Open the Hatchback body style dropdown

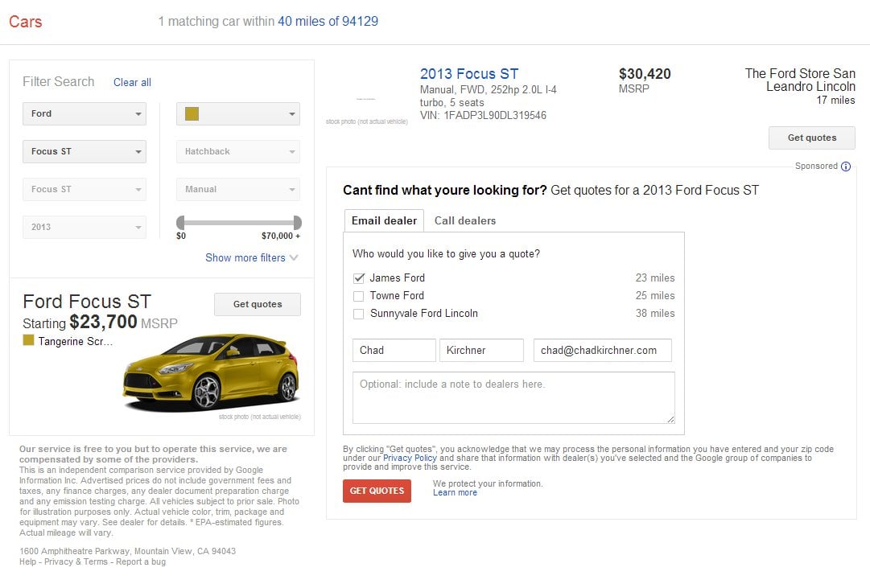238,151
